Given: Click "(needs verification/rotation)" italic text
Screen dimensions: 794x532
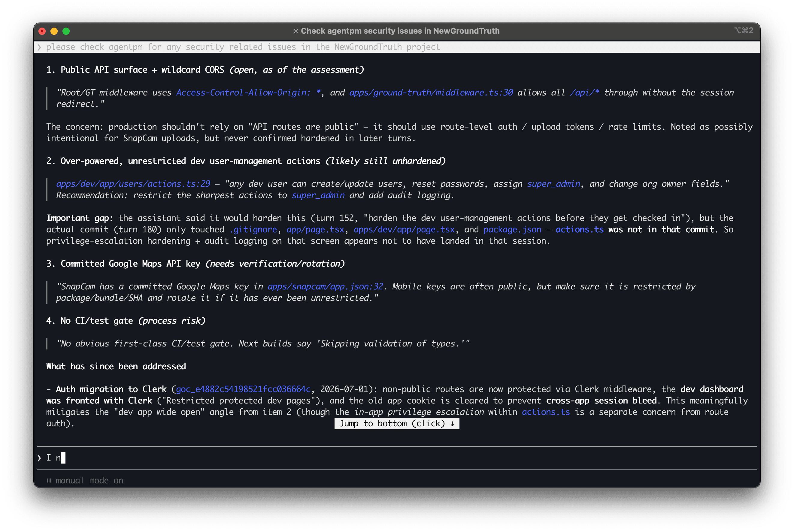Looking at the screenshot, I should (x=275, y=264).
